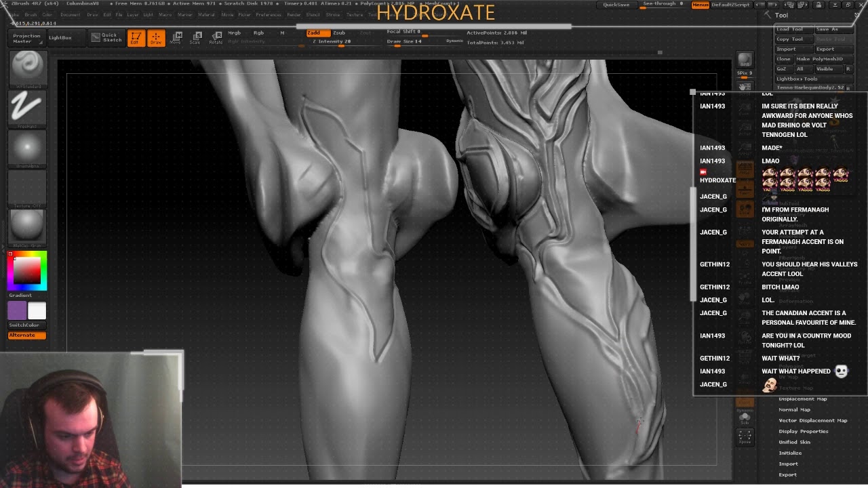This screenshot has width=868, height=488.
Task: Toggle the Menus button
Action: (x=700, y=5)
